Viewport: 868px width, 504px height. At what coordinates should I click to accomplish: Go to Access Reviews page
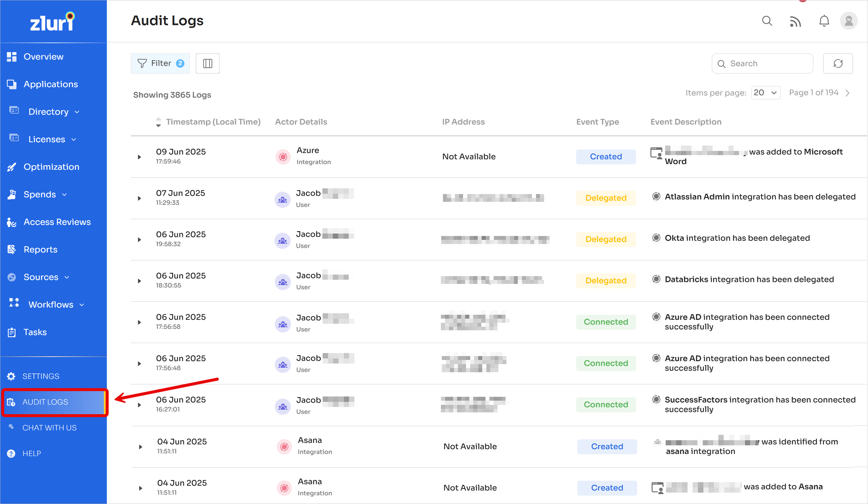(57, 222)
